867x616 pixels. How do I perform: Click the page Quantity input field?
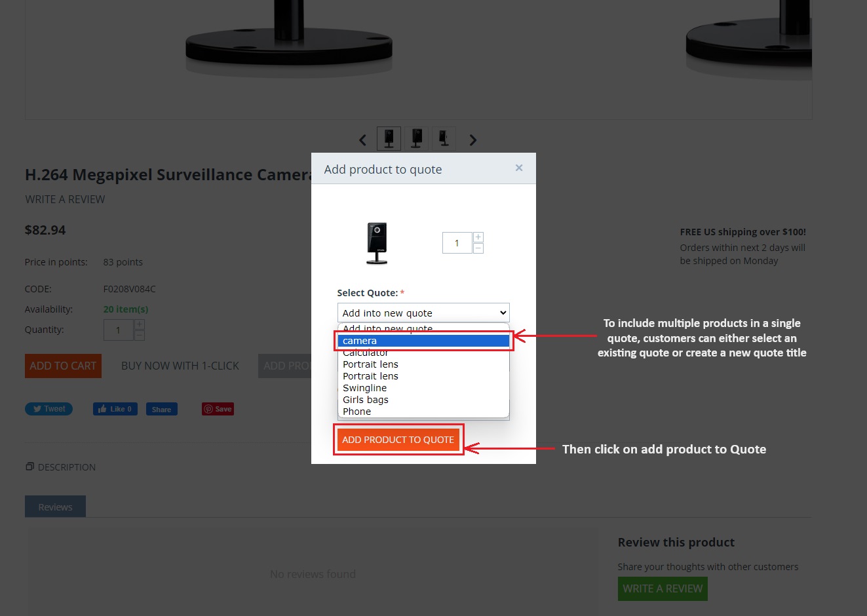118,330
